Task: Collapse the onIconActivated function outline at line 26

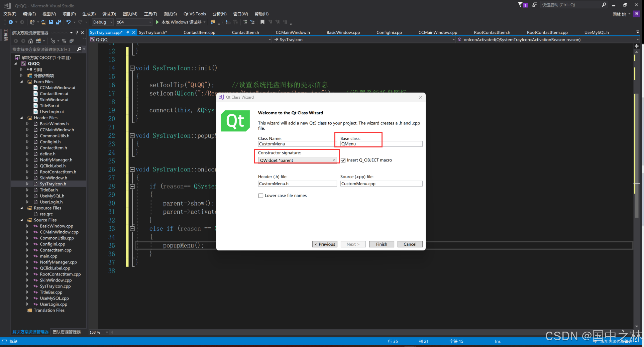Action: [132, 169]
